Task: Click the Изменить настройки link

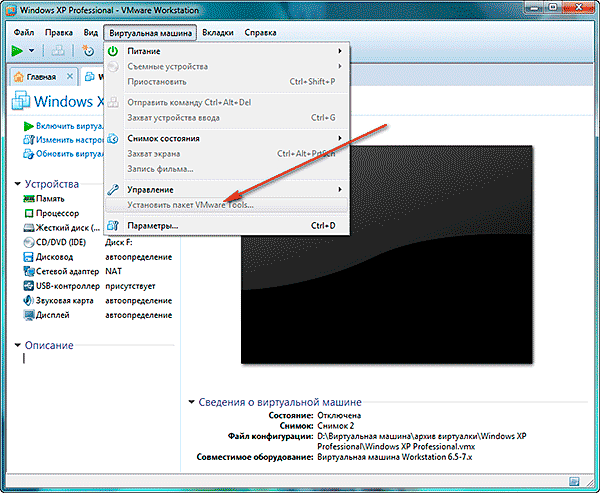Action: 70,140
